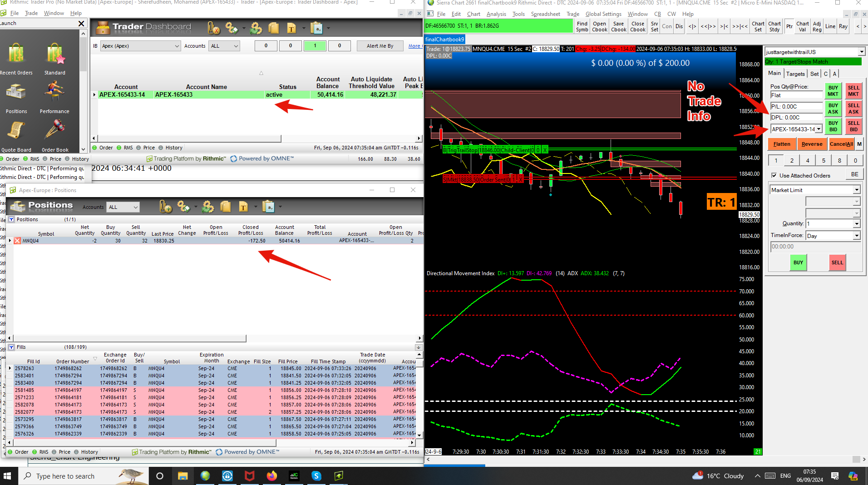Click the CancelAll button

841,144
